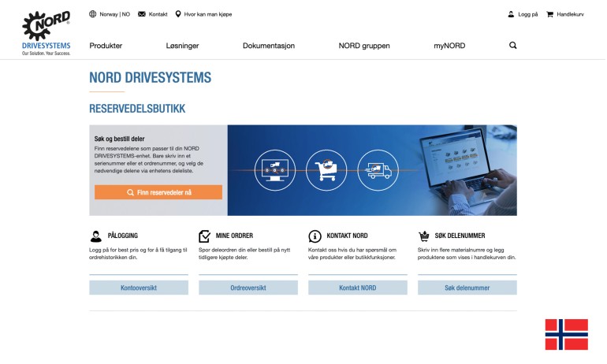
Task: Open Ordreoversikt under Mine ordrer
Action: click(248, 288)
